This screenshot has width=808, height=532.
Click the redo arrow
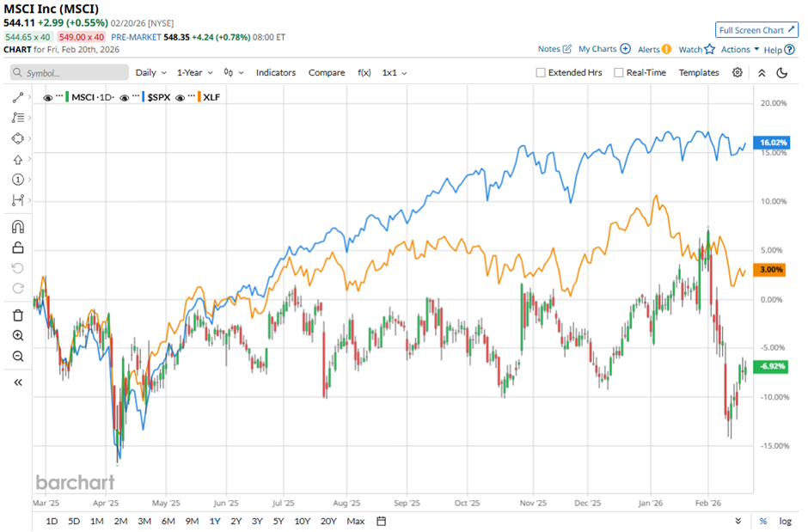[17, 289]
